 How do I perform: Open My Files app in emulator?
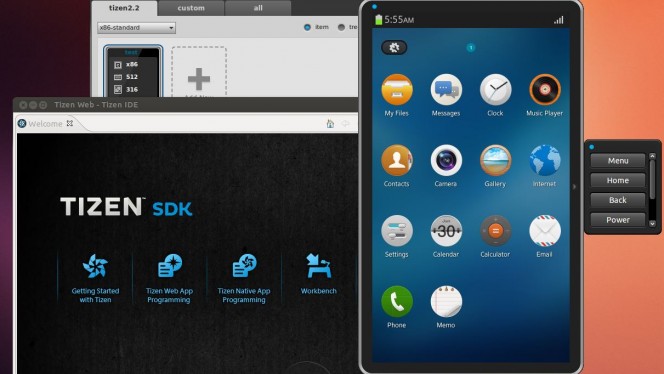coord(397,90)
